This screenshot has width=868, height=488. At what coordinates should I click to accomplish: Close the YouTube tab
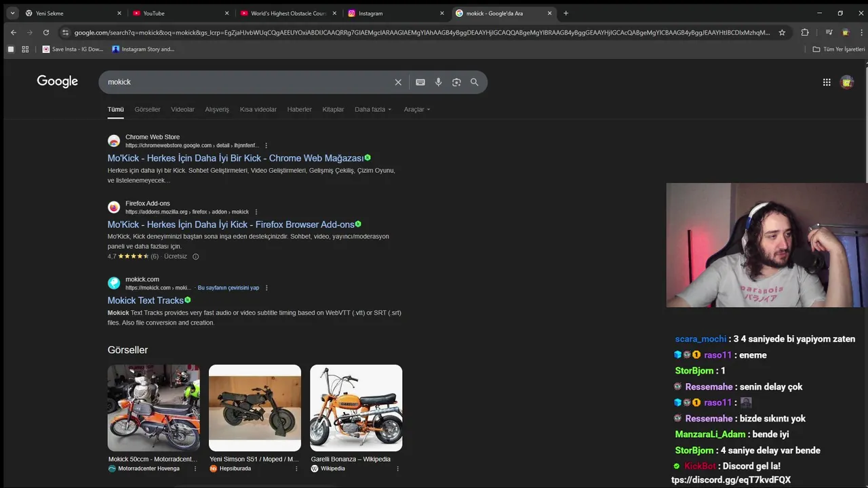[226, 13]
